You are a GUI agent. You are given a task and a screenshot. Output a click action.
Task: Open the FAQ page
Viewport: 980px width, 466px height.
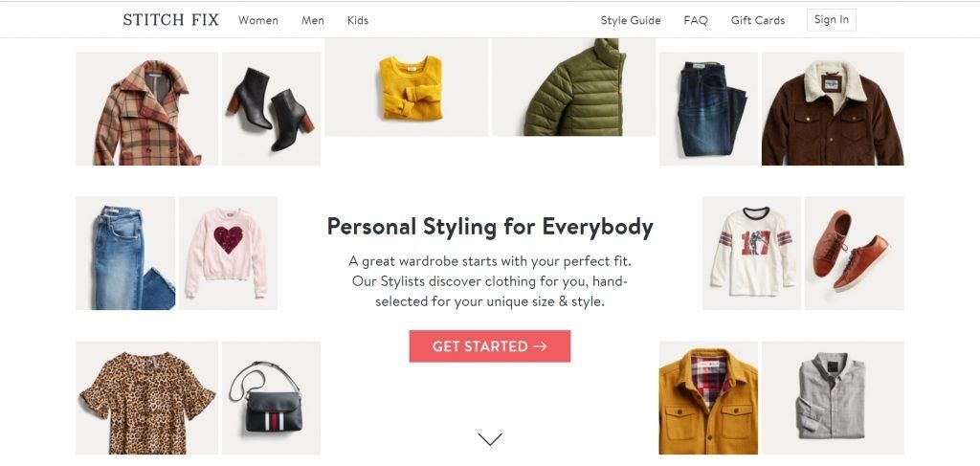696,20
